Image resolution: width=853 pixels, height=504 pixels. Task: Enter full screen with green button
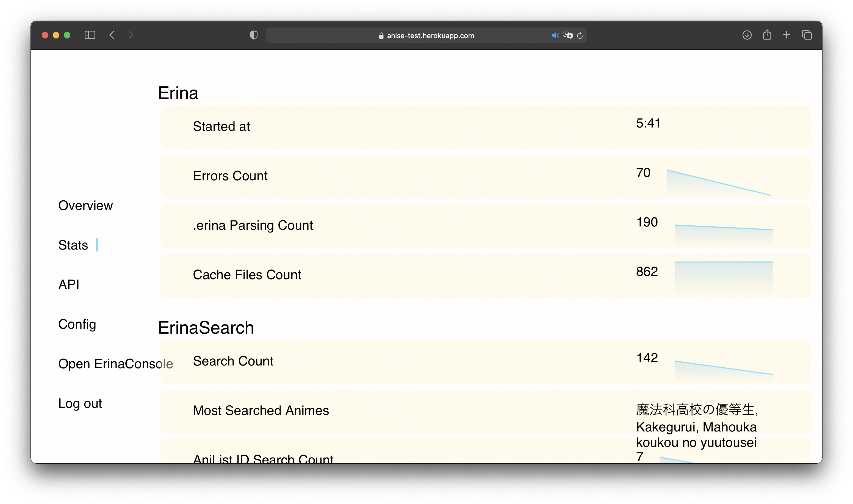coord(67,35)
